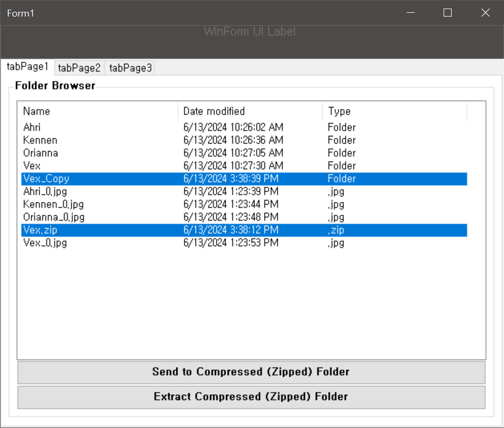Click the Folder type cell of Vex_Copy
The image size is (504, 428).
click(x=342, y=178)
